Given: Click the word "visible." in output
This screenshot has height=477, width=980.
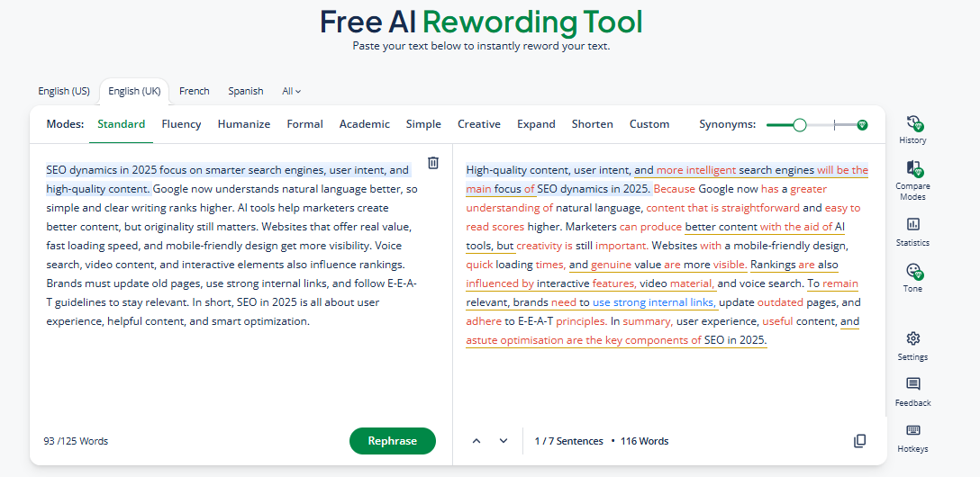Looking at the screenshot, I should (x=730, y=265).
